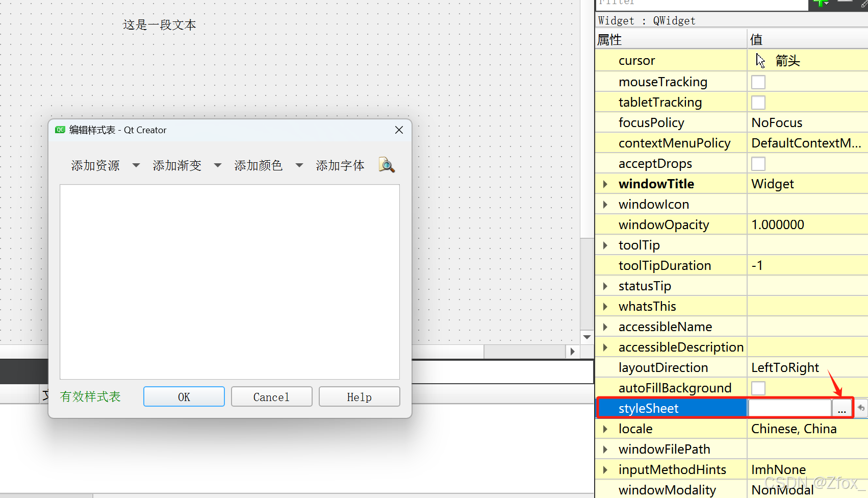This screenshot has width=868, height=498.
Task: Select the focusPolicy property name
Action: coord(651,122)
